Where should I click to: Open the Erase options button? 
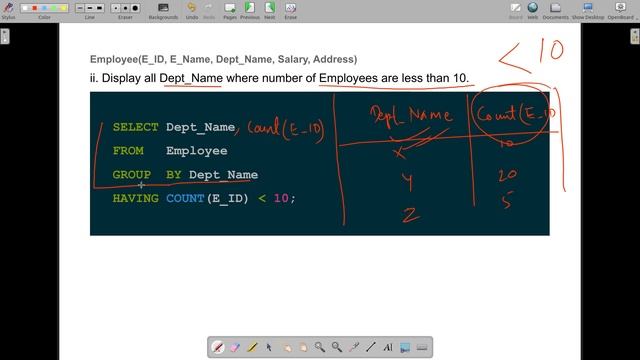click(x=291, y=10)
